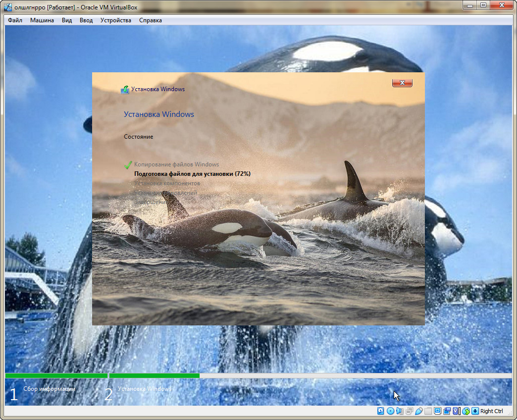
Task: Click the virtualization features chip icon
Action: [x=455, y=411]
